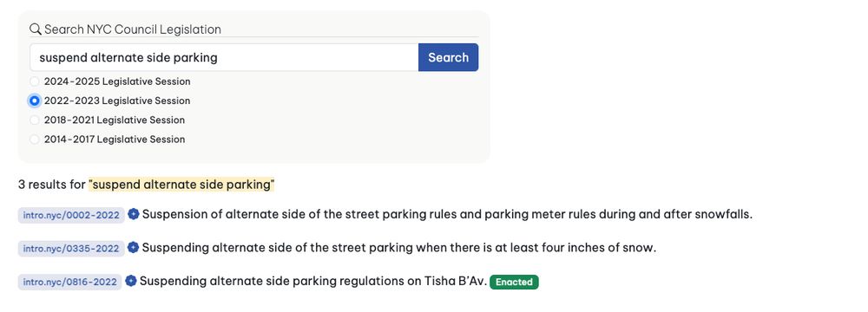
Task: Select the 2022-2023 Legislative Session radio button
Action: (x=35, y=101)
